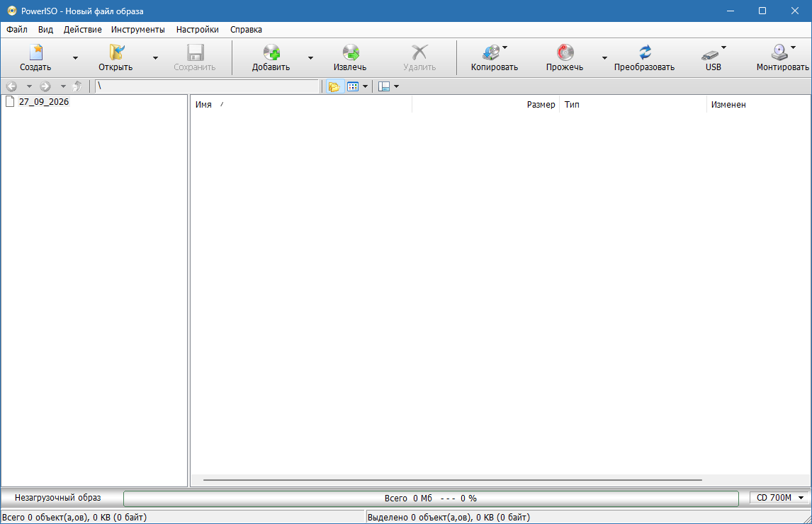
Task: Extract files with the Извлечь icon
Action: click(351, 52)
